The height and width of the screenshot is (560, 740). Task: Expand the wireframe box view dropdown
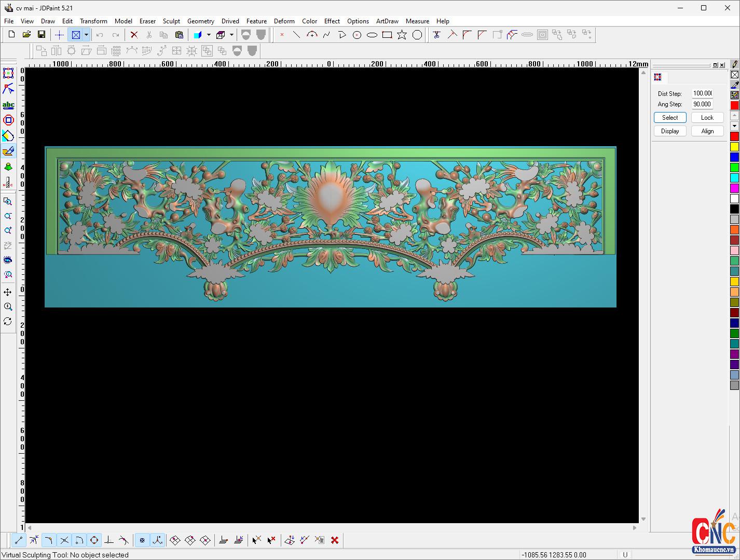[231, 35]
